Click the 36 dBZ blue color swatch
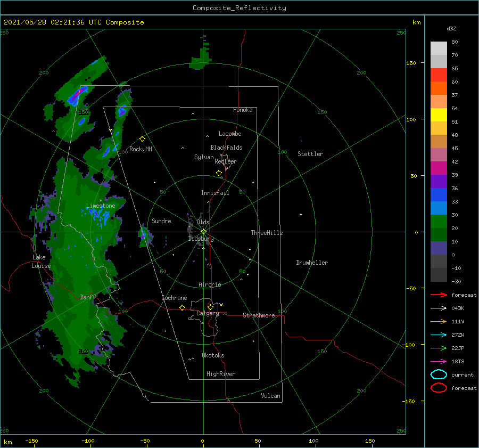 coord(439,194)
